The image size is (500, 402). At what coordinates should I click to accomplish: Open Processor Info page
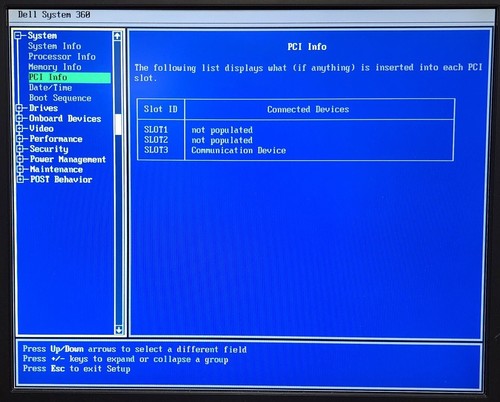pos(62,56)
